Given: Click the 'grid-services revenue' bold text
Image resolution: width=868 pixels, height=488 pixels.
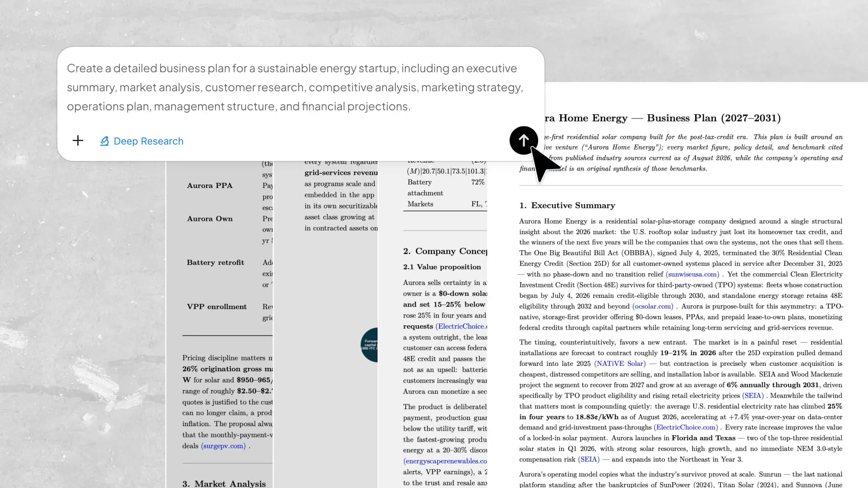Looking at the screenshot, I should click(341, 173).
